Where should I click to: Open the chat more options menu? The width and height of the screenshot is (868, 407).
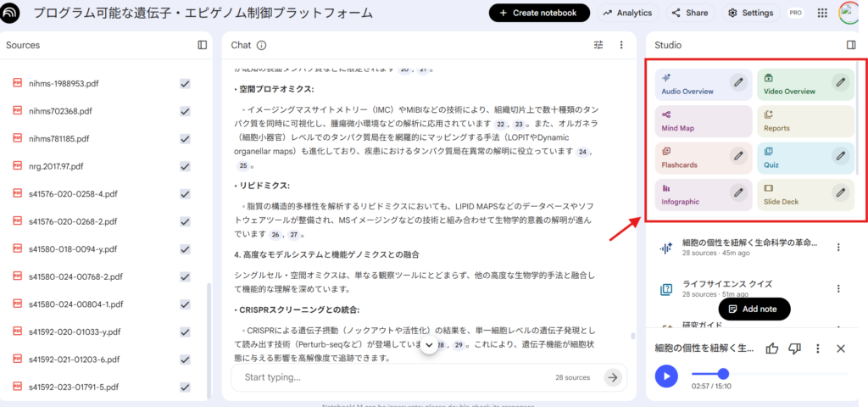click(621, 45)
